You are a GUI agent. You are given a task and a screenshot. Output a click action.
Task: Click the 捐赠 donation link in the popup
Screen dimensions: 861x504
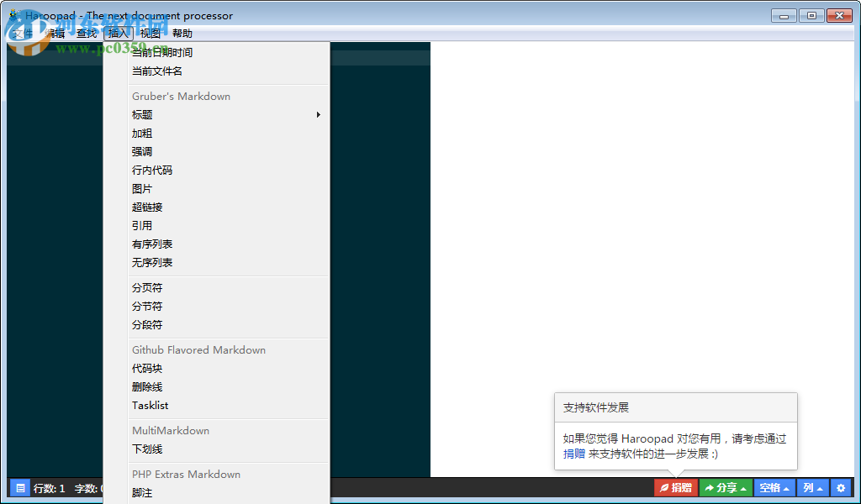click(x=573, y=453)
